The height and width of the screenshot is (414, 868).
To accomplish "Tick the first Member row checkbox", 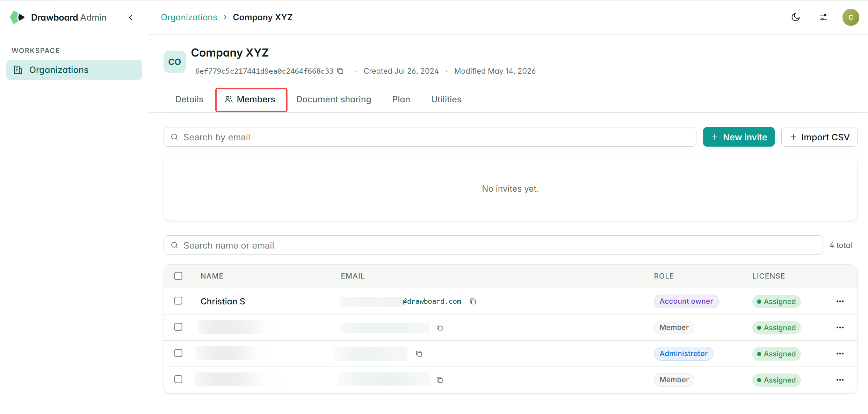I will [x=178, y=327].
